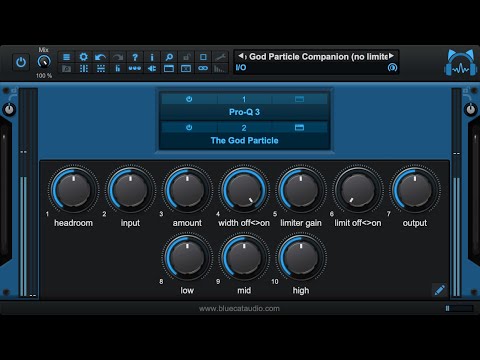The width and height of the screenshot is (480, 360).
Task: Click the info 'i' icon
Action: click(152, 57)
